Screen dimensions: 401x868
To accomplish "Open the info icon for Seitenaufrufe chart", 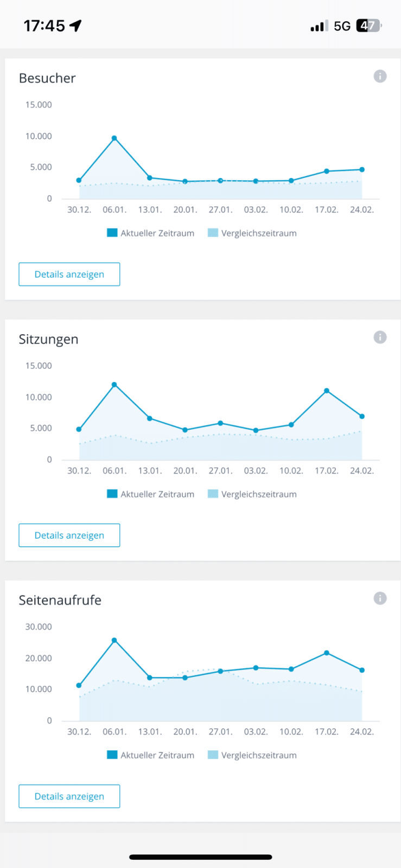I will 380,598.
